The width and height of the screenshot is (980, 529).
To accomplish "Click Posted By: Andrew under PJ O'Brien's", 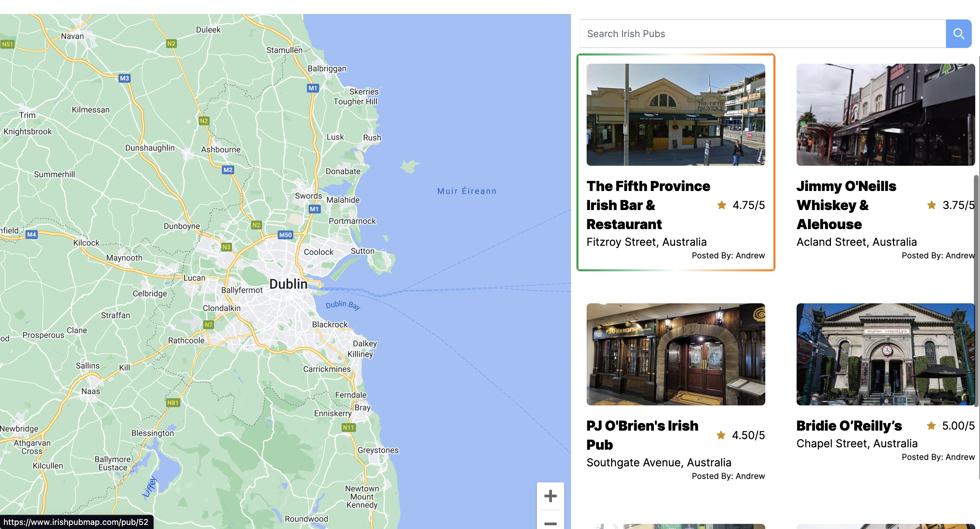I will [x=728, y=476].
